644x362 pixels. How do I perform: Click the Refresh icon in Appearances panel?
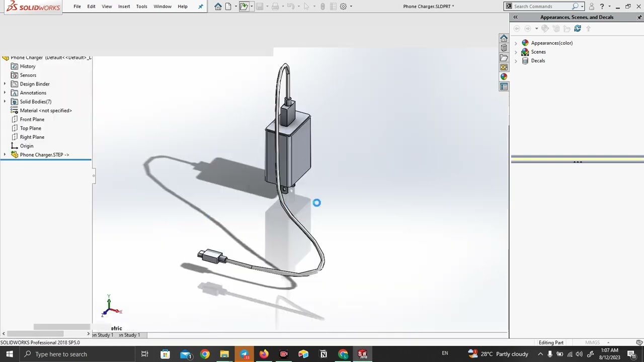point(578,29)
